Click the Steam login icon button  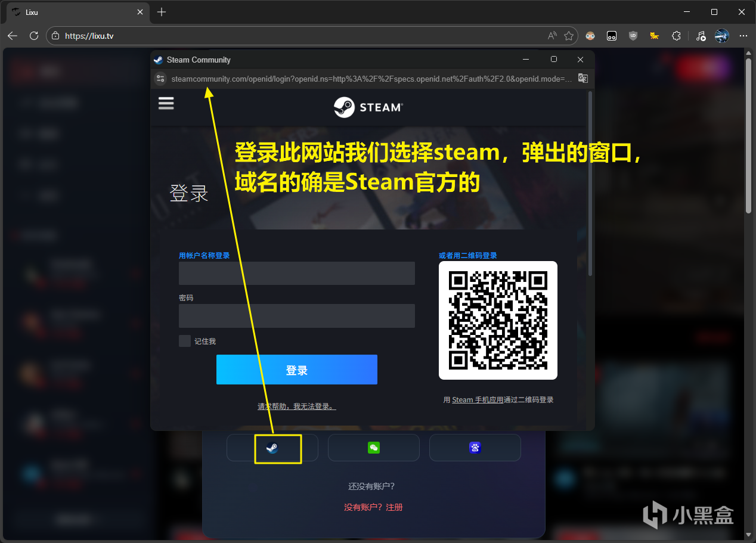[272, 448]
